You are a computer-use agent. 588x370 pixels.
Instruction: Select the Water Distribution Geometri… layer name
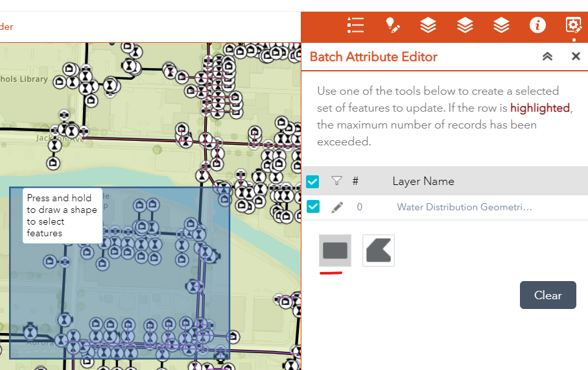point(464,207)
